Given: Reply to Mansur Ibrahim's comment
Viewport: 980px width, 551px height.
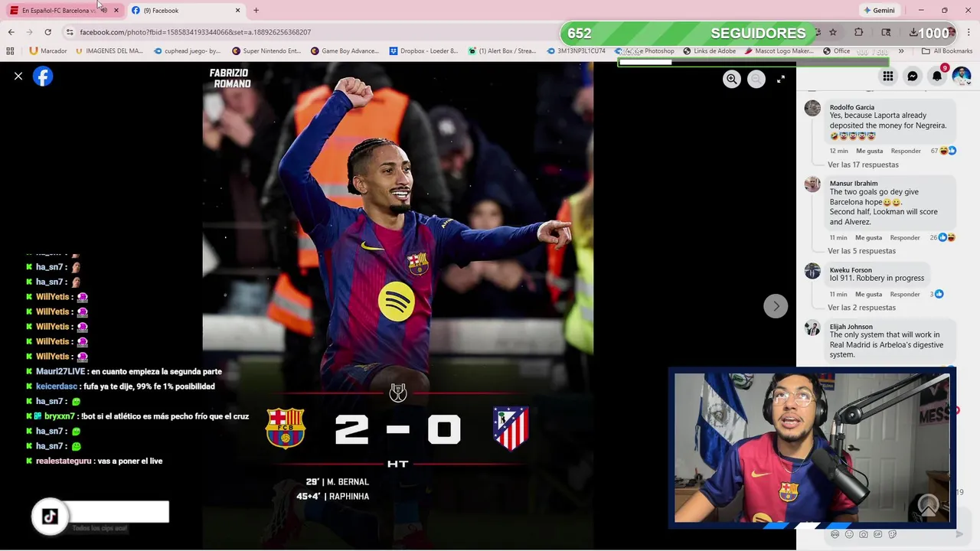Looking at the screenshot, I should point(905,238).
